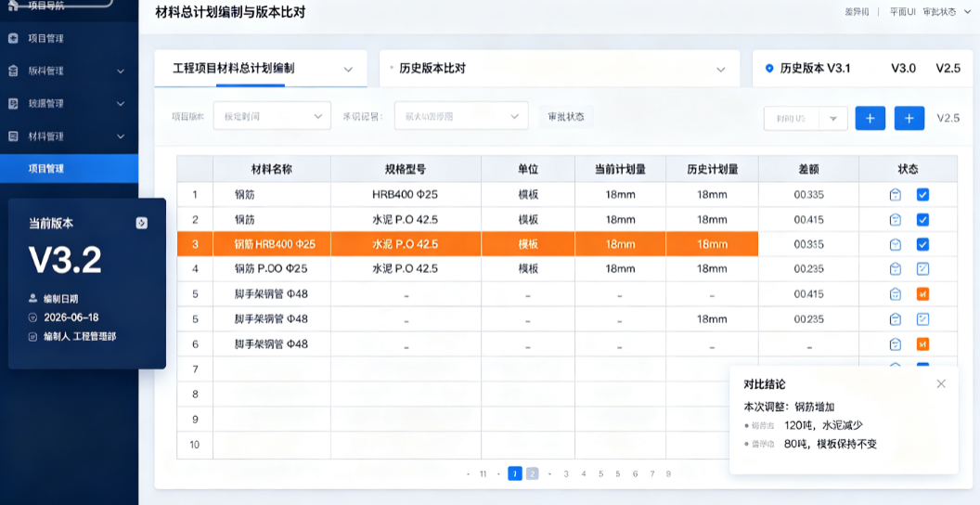
Task: Open the 材料管理 sidebar menu
Action: point(69,136)
